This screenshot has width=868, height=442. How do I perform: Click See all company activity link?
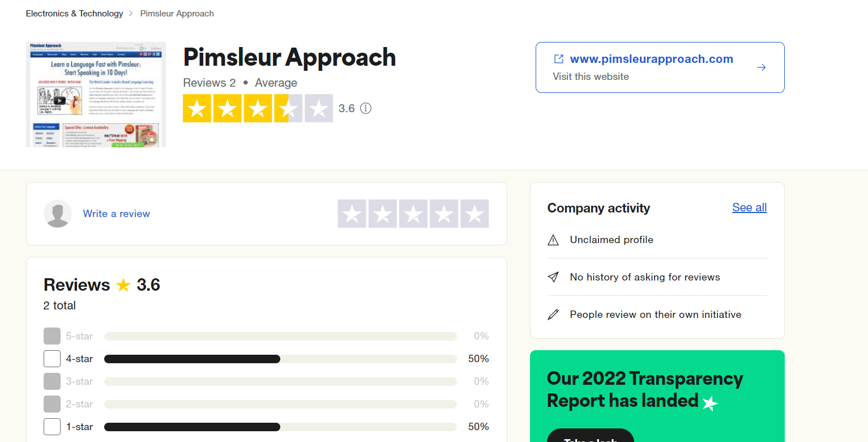[x=749, y=207]
